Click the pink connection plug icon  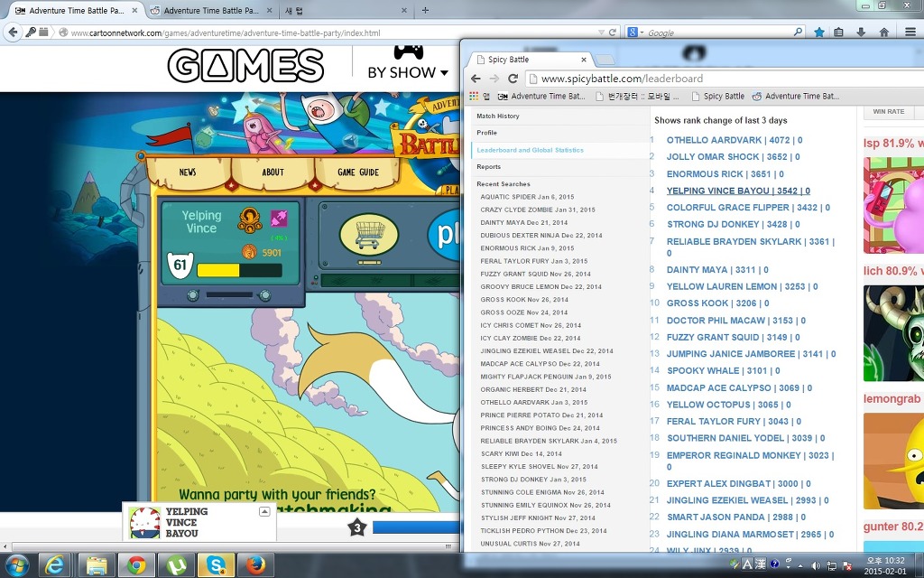[x=279, y=219]
